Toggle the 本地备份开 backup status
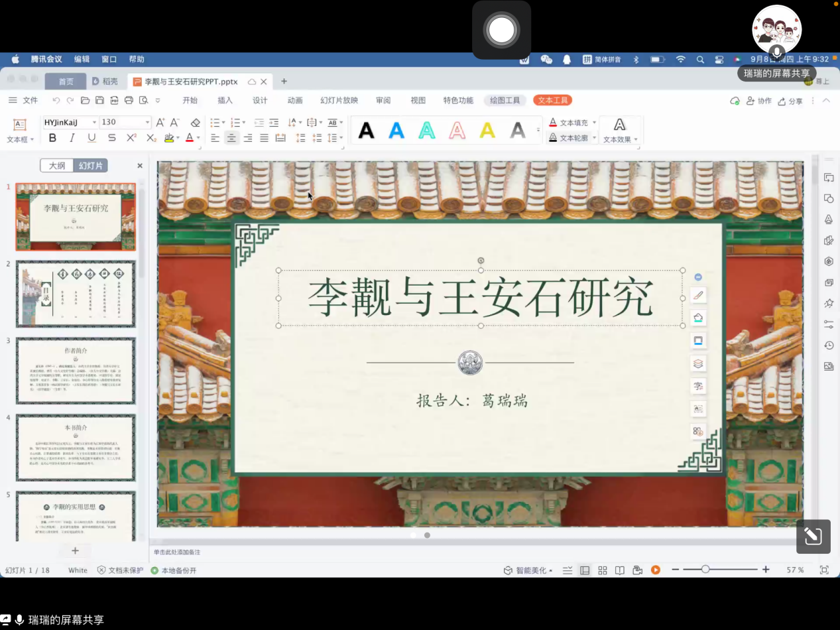The image size is (840, 630). [x=174, y=570]
